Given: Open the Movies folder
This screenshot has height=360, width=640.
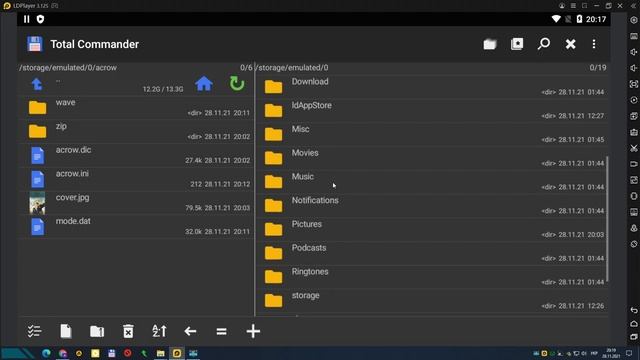Looking at the screenshot, I should pyautogui.click(x=432, y=158).
